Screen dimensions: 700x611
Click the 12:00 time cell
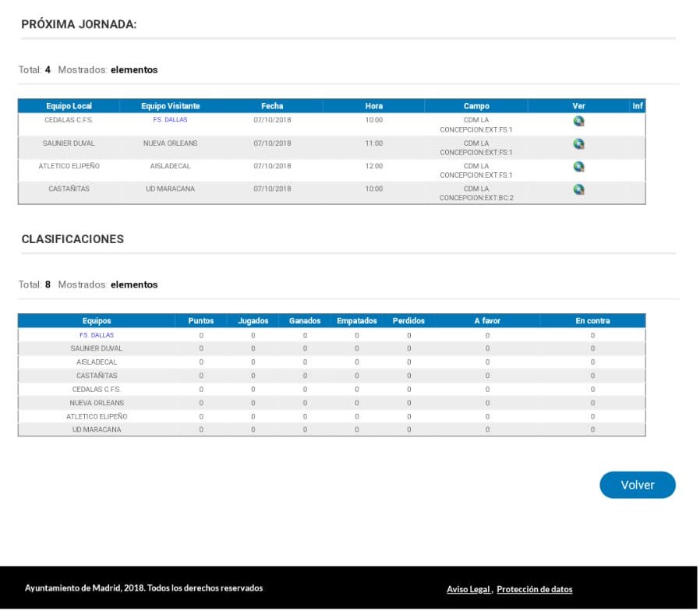coord(374,167)
